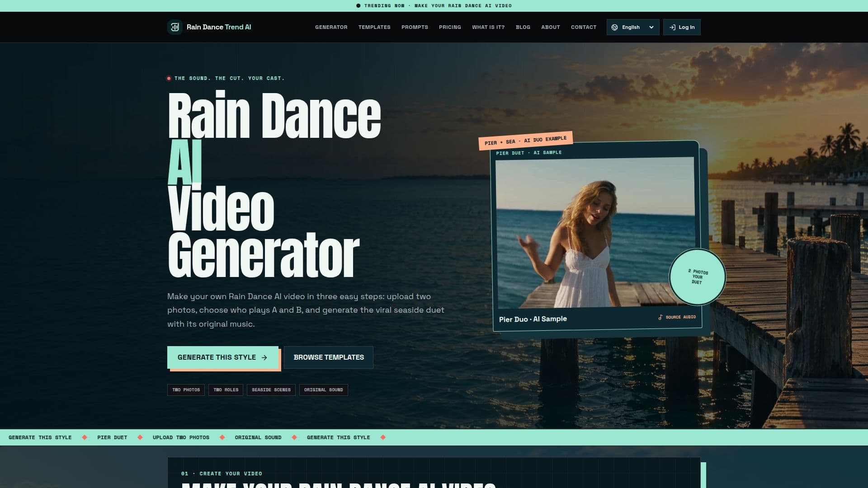Open the What Is It? nav item
The height and width of the screenshot is (488, 868).
[488, 27]
